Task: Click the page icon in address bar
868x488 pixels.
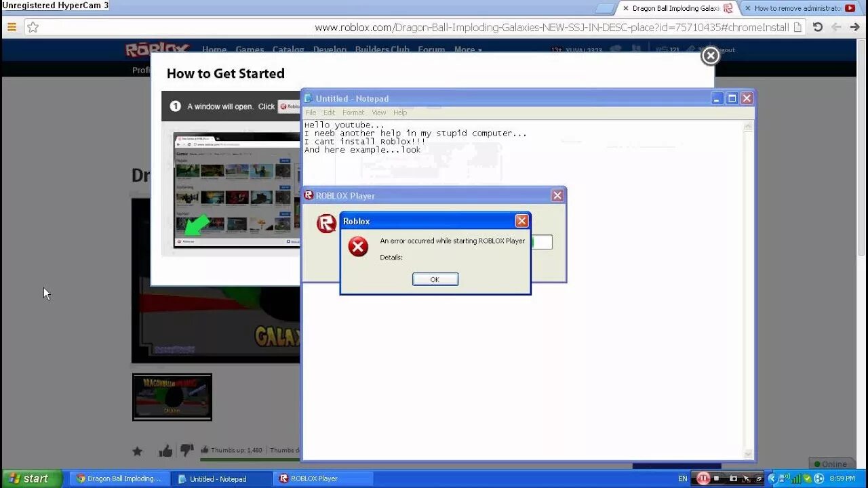Action: pyautogui.click(x=797, y=27)
